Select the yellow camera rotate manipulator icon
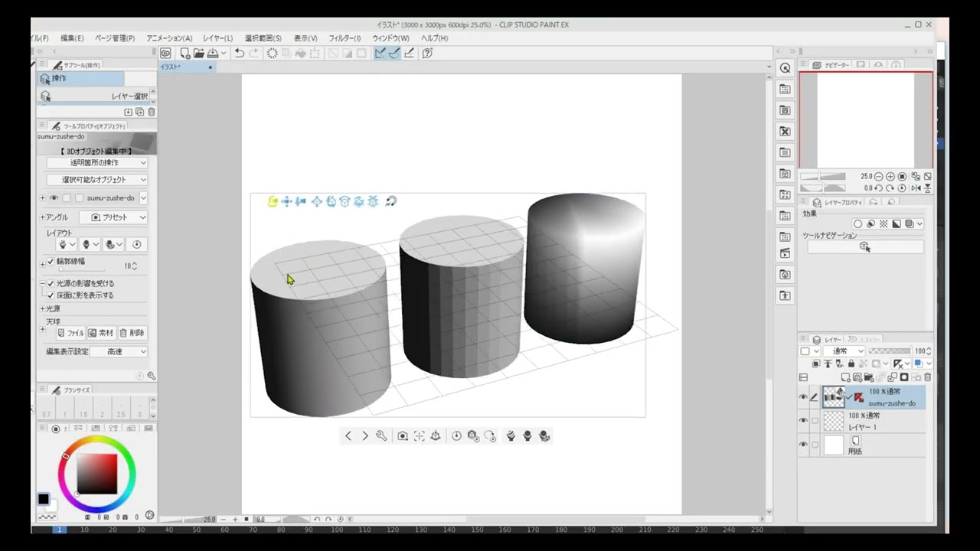 (273, 201)
